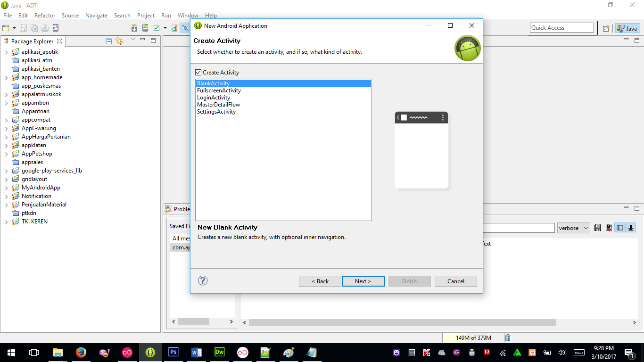Image resolution: width=644 pixels, height=362 pixels.
Task: Open the verbose log level dropdown
Action: pyautogui.click(x=573, y=228)
